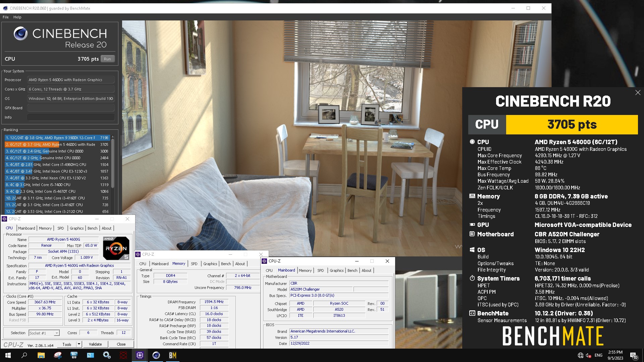Viewport: 644px width, 362px height.
Task: Click the CPU chip icon in BenchMate panel
Action: coord(472,142)
